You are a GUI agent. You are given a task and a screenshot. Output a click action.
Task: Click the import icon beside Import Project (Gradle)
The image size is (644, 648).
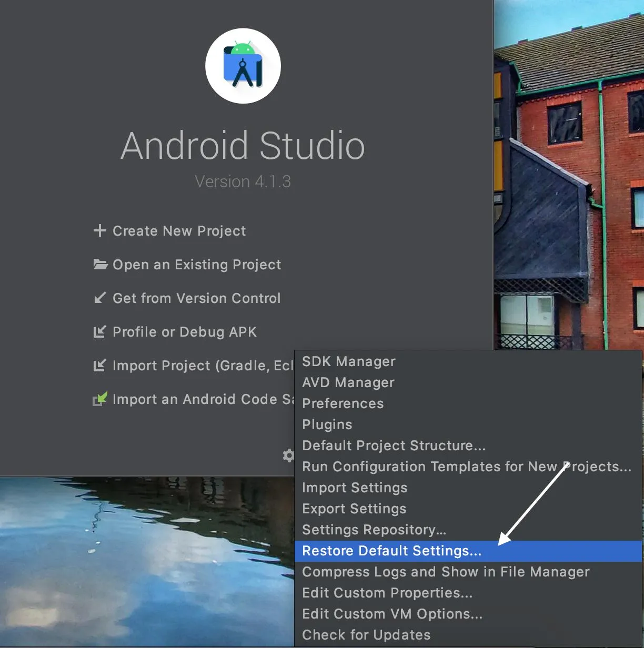point(99,366)
